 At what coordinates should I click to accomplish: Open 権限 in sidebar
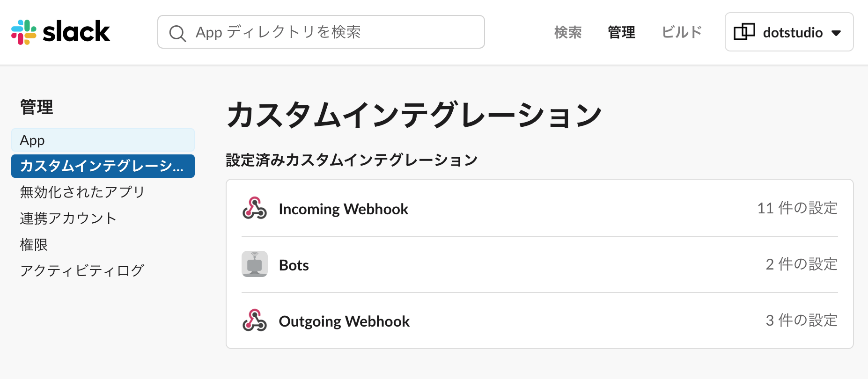pos(34,244)
